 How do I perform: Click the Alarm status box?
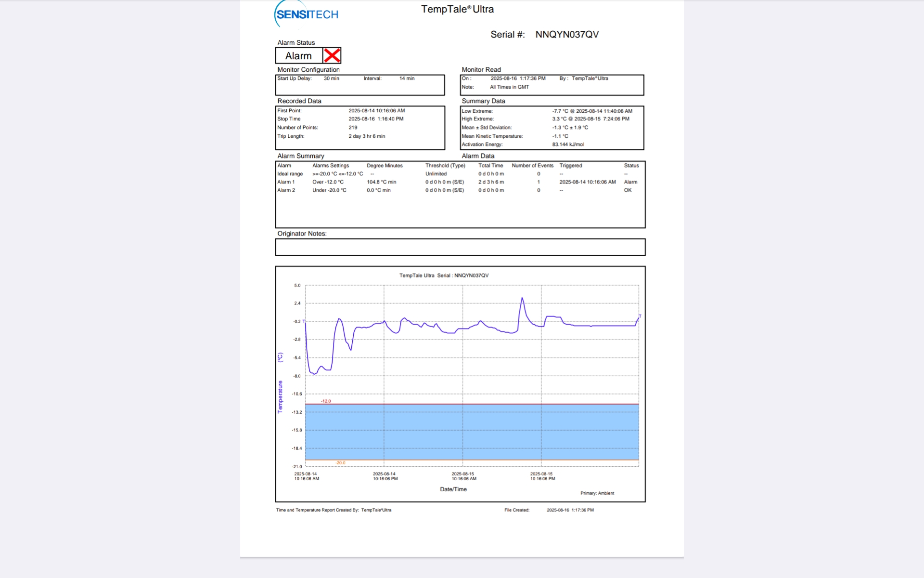tap(299, 56)
